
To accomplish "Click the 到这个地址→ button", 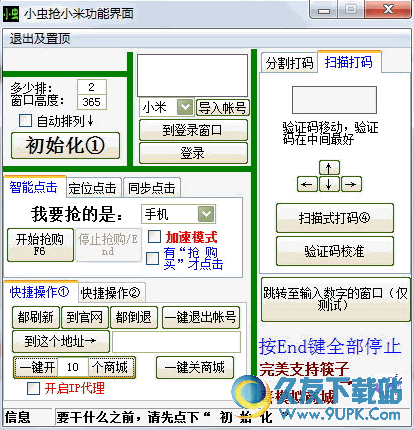I will (x=61, y=341).
